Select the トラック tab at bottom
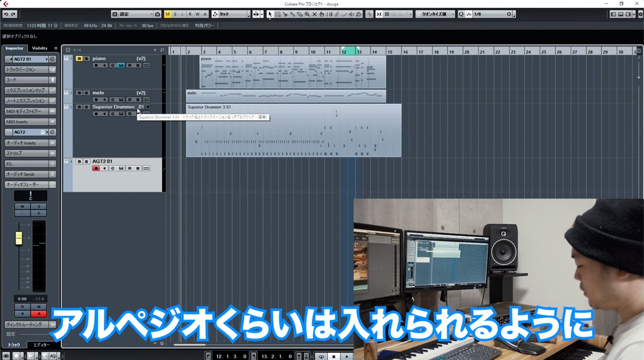This screenshot has width=644, height=360. coord(14,345)
